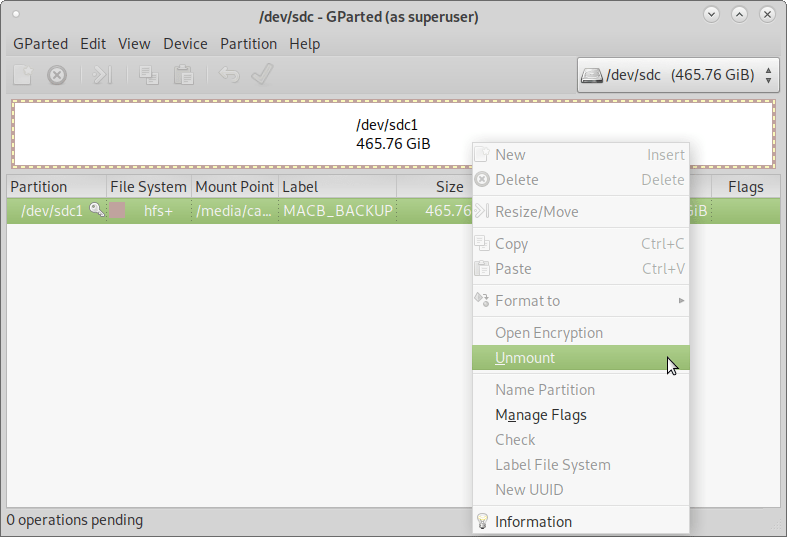
Task: Open Information from the context menu
Action: click(x=581, y=521)
